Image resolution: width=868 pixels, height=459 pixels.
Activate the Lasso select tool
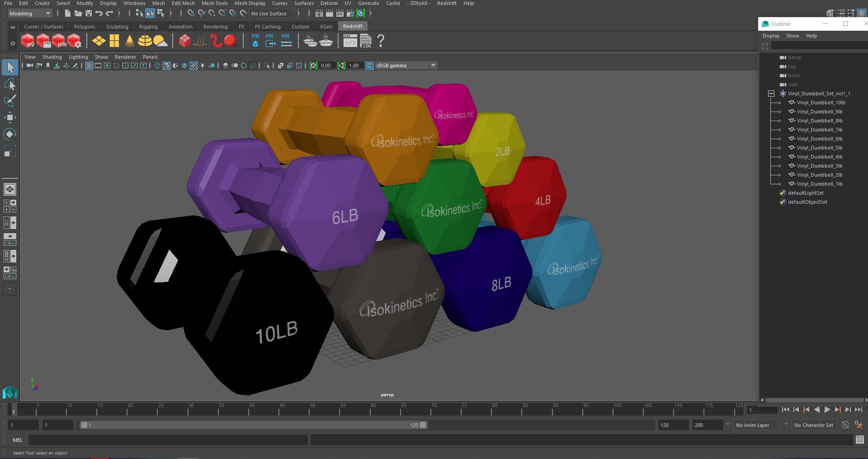coord(10,84)
